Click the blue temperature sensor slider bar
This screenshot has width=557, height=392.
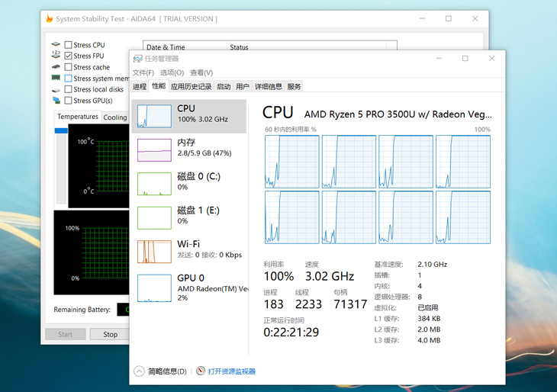(61, 130)
